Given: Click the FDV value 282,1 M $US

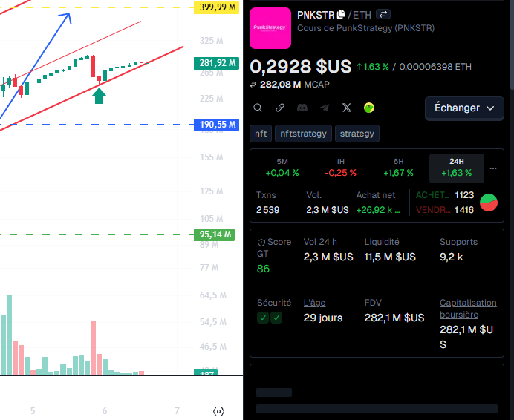Looking at the screenshot, I should 394,318.
